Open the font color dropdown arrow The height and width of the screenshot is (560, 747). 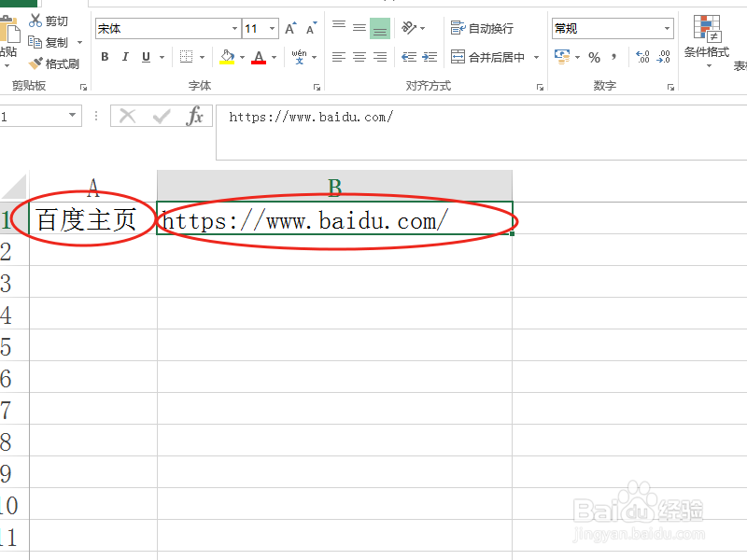[274, 58]
